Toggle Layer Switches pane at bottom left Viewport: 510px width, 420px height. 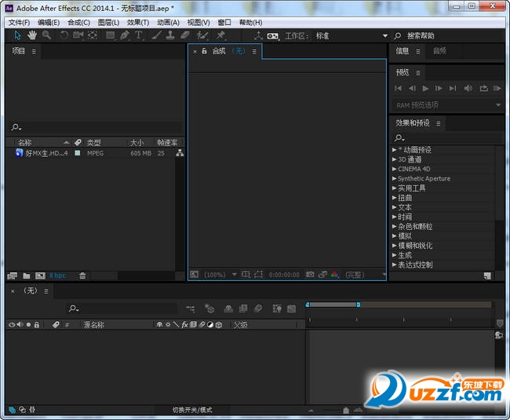[12, 410]
